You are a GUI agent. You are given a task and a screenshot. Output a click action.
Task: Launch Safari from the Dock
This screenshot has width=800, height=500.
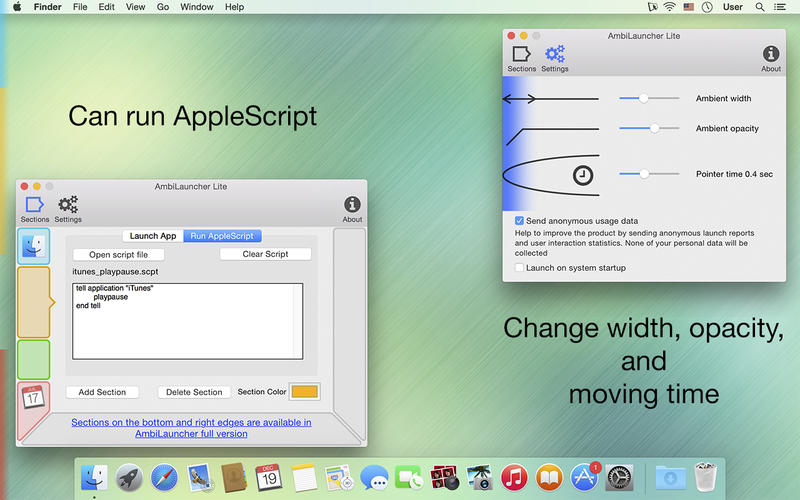click(163, 477)
